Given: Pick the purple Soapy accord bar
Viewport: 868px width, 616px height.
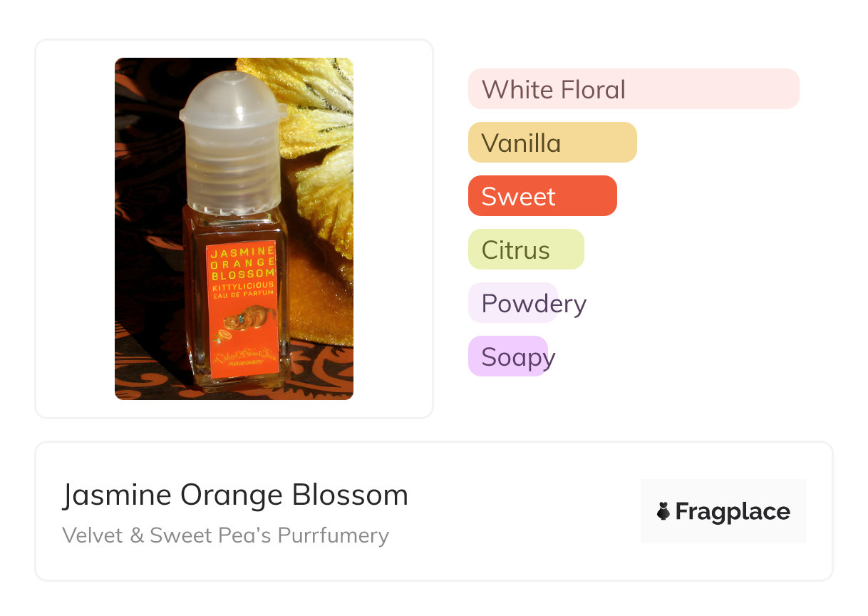Looking at the screenshot, I should [x=507, y=356].
